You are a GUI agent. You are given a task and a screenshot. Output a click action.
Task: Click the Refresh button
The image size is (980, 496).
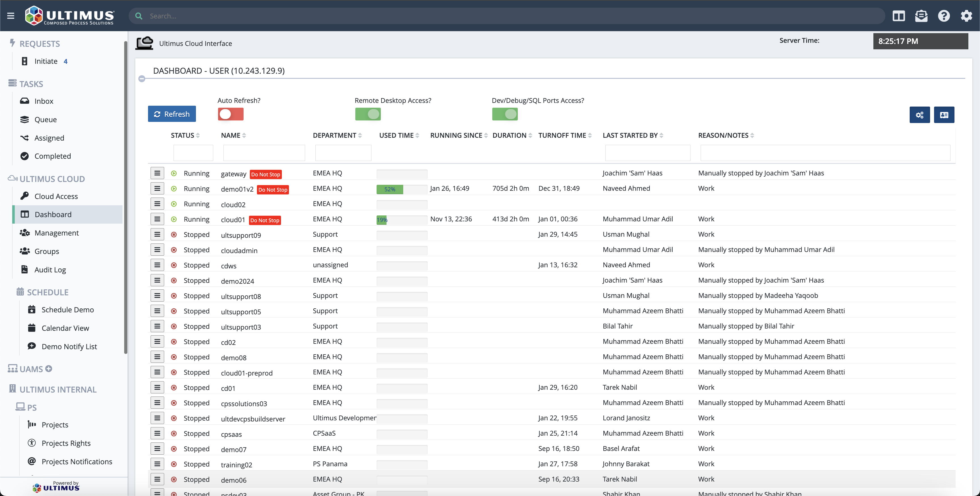click(172, 114)
